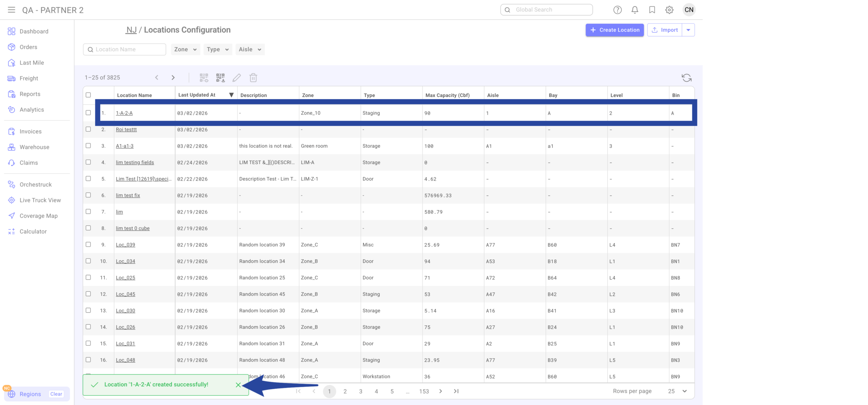This screenshot has height=405, width=868.
Task: Expand the Import options arrow
Action: pyautogui.click(x=688, y=30)
